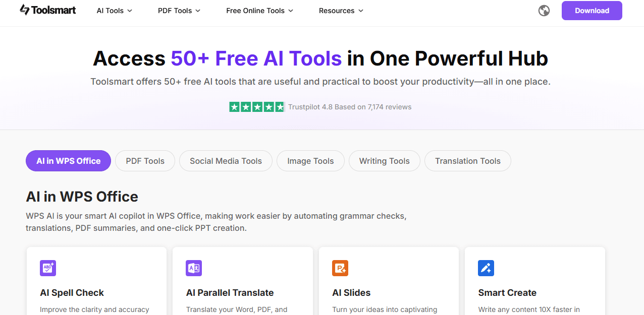Image resolution: width=644 pixels, height=315 pixels.
Task: Click the Trustpilot 4.8 reviews text
Action: [350, 107]
